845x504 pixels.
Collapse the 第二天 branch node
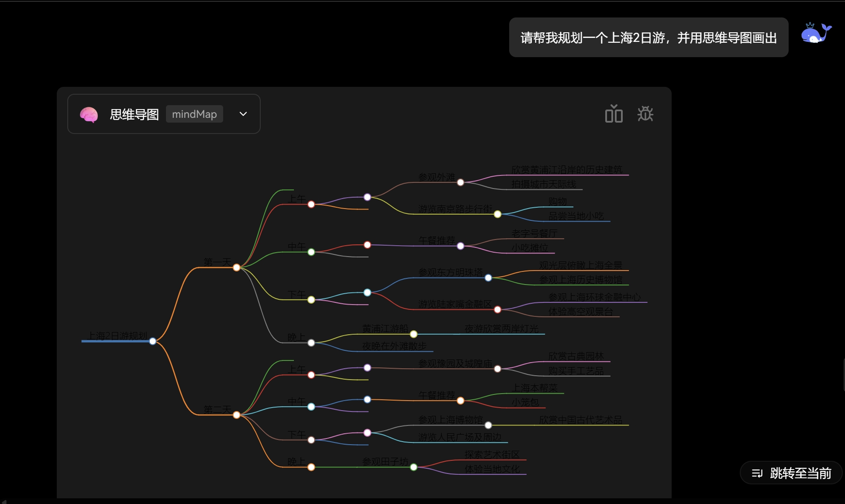pos(237,415)
